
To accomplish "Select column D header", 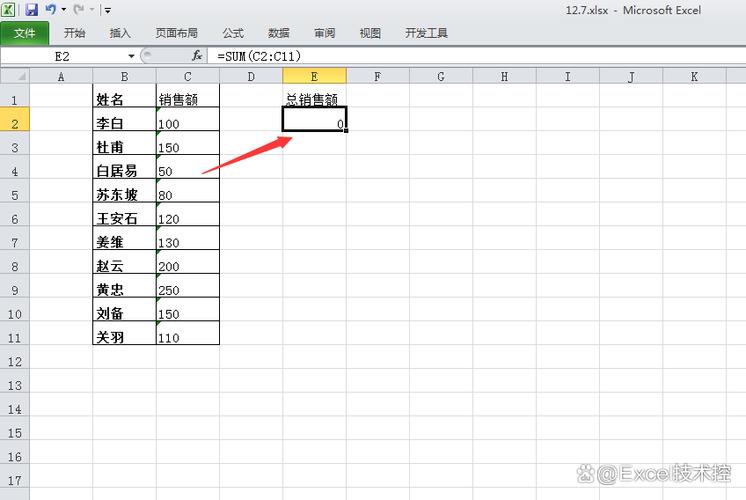I will (251, 76).
